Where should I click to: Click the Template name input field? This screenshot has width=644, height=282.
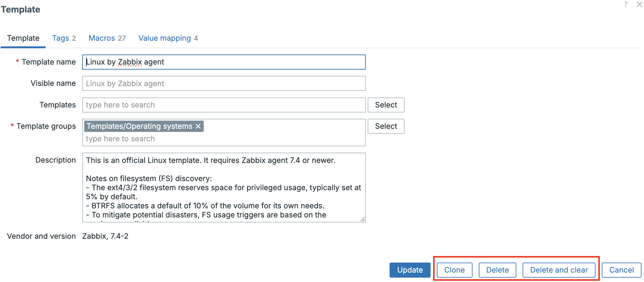coord(224,62)
